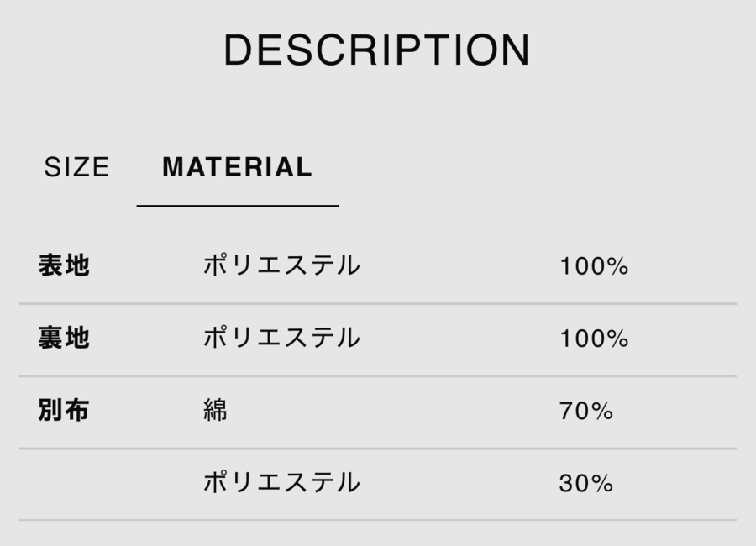Click the 表地 row label
Screen dimensions: 756x546
pos(64,266)
